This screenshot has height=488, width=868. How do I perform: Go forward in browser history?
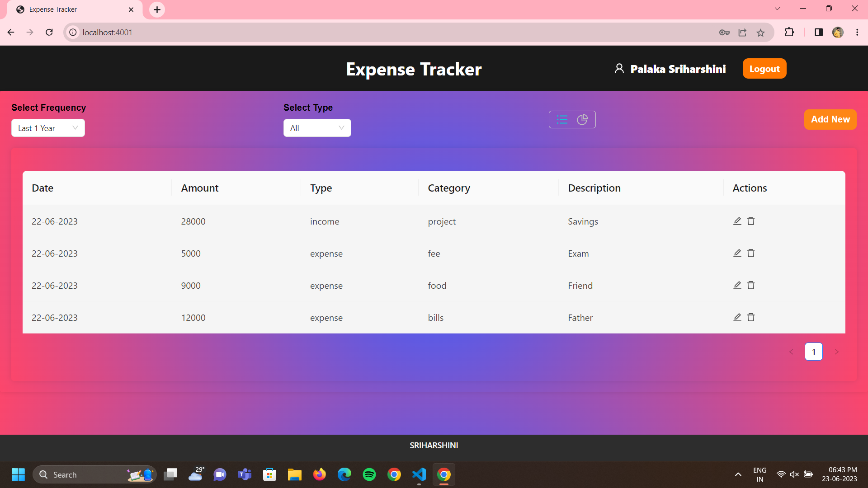(30, 32)
